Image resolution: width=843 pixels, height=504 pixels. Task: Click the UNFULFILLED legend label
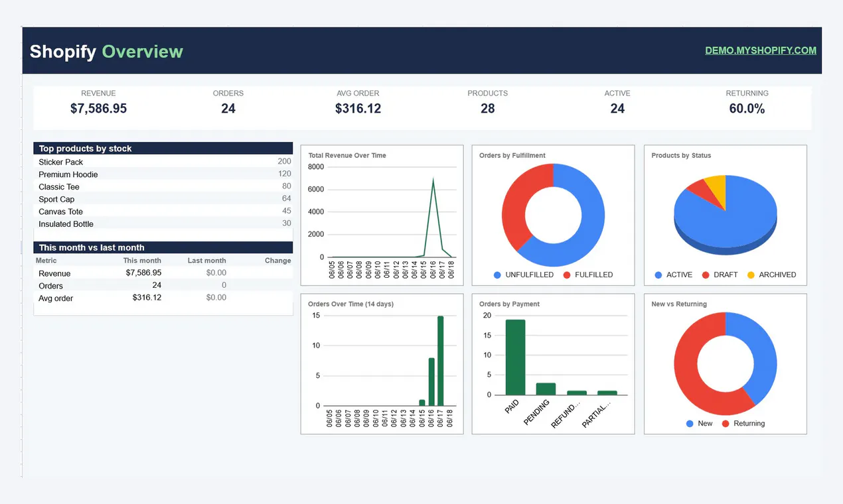[529, 275]
